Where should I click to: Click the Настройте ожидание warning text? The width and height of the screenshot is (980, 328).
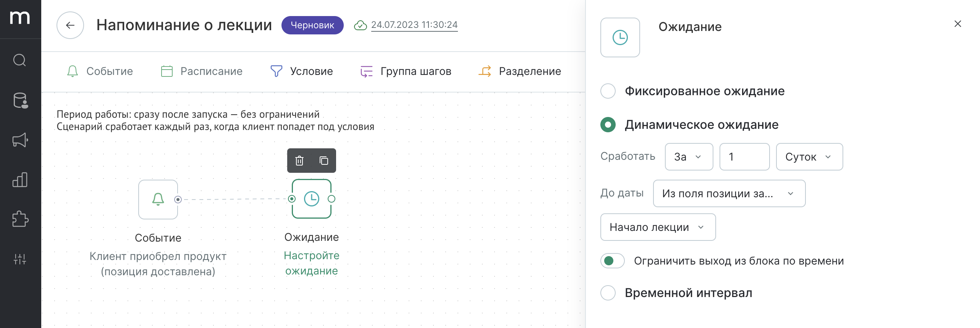pos(312,263)
